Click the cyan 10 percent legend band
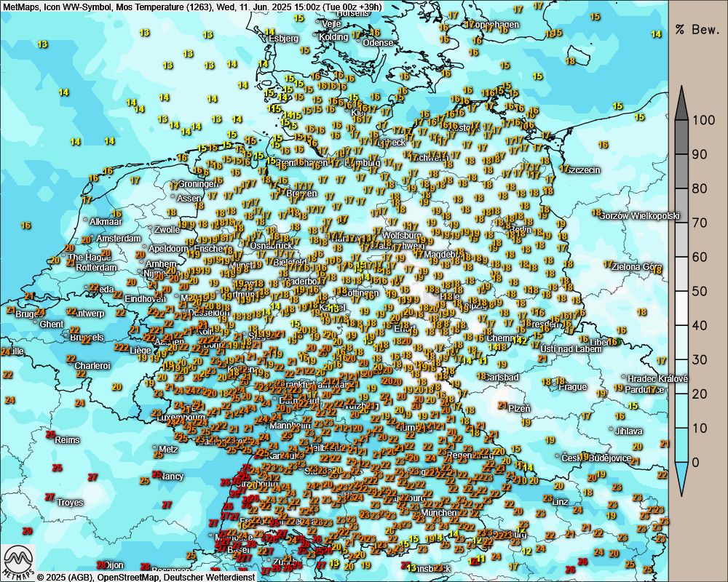 pos(681,428)
